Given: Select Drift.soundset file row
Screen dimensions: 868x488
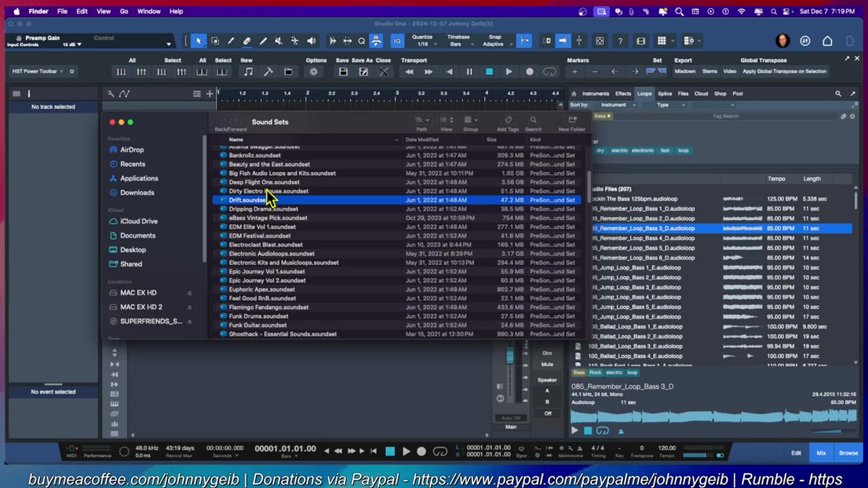Looking at the screenshot, I should click(396, 200).
